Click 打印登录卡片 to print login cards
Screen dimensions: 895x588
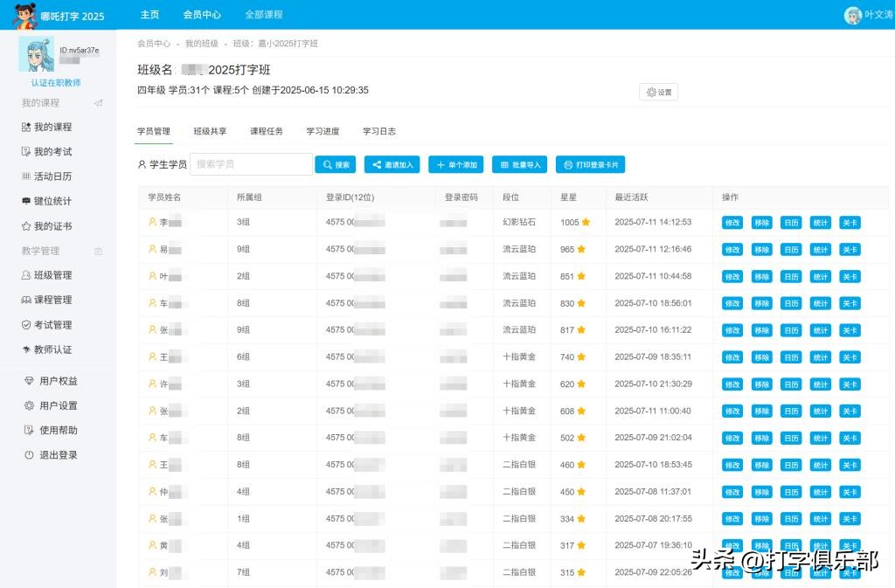pos(590,164)
